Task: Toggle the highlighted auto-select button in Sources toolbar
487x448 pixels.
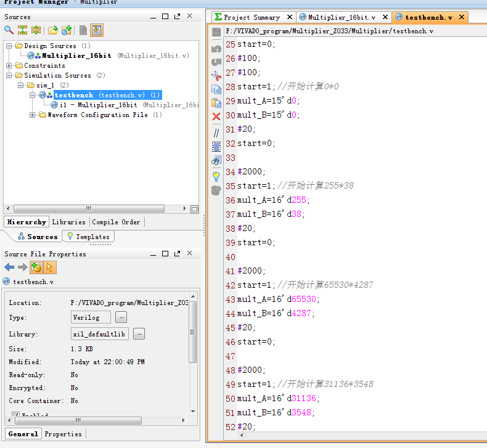Action: (97, 30)
